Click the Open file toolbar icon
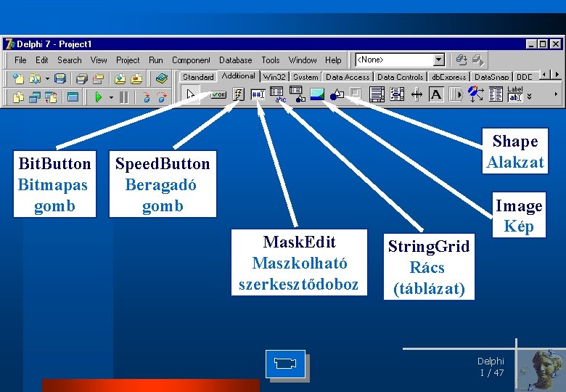Screen dimensions: 566x392 point(35,78)
